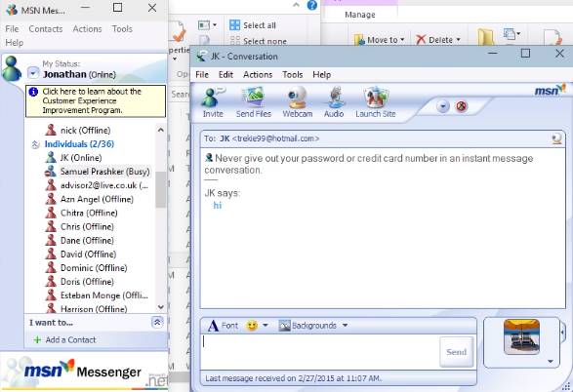Collapse the Individuals (2/36) group
The image size is (573, 392).
[35, 144]
